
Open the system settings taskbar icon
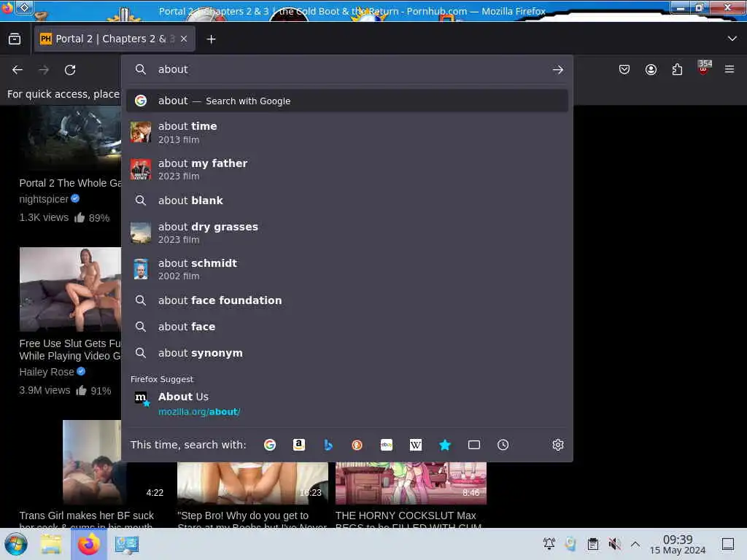(x=126, y=544)
